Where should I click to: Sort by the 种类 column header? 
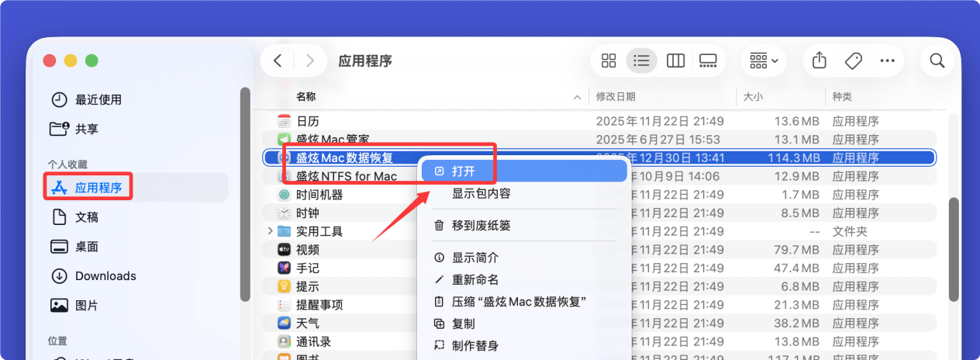(x=842, y=97)
